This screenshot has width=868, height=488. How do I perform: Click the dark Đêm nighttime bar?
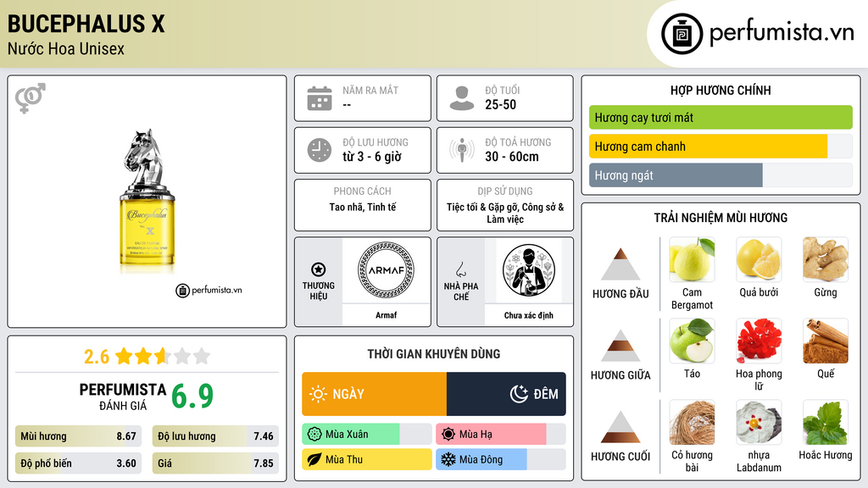pyautogui.click(x=507, y=394)
